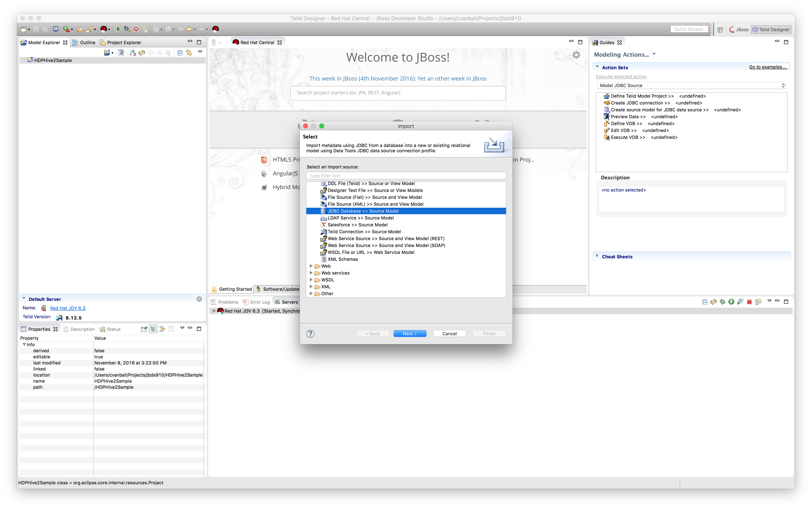Open the Modeling Actions dropdown arrow

tap(654, 54)
